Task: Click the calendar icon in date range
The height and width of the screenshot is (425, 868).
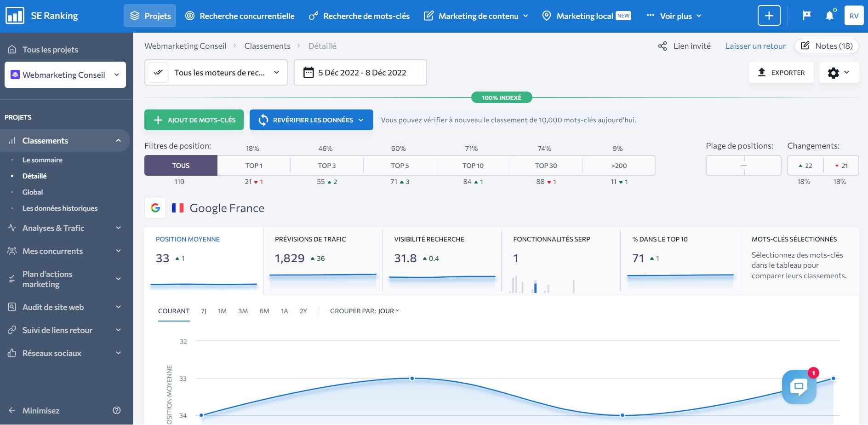Action: [308, 72]
